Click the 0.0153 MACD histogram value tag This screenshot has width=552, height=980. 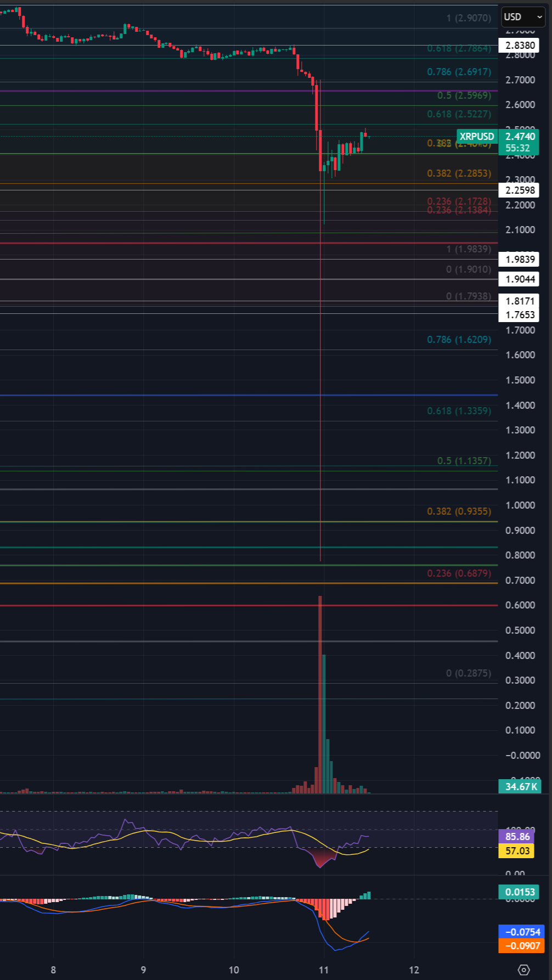pyautogui.click(x=520, y=892)
